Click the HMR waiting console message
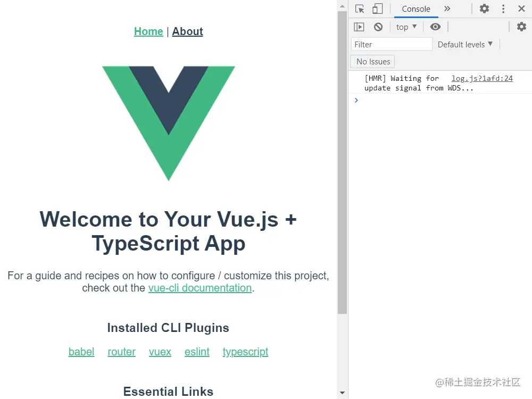Image resolution: width=532 pixels, height=399 pixels. tap(418, 83)
